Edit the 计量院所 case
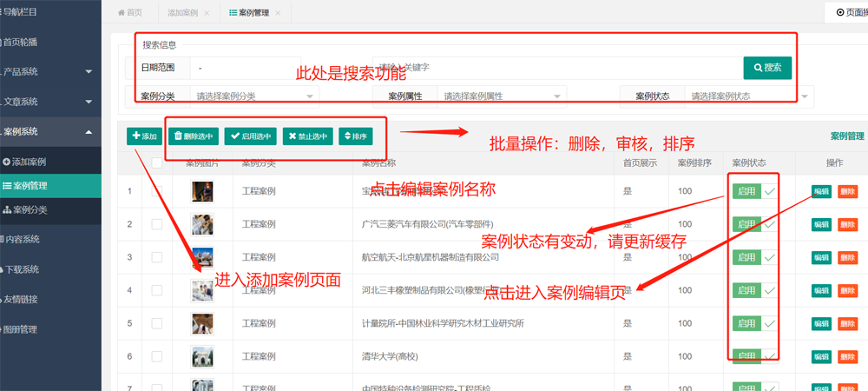This screenshot has height=391, width=868. click(821, 323)
